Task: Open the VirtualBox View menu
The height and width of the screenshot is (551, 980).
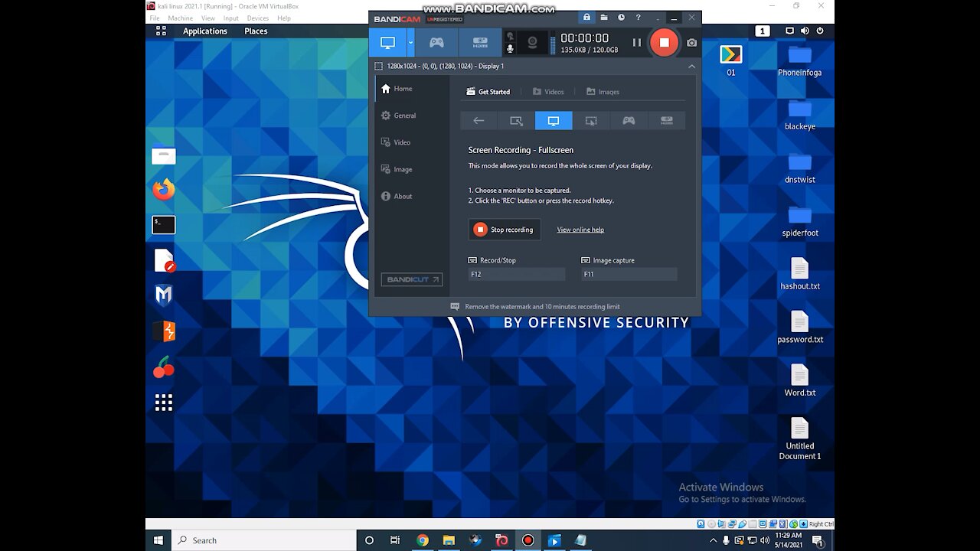Action: [208, 18]
